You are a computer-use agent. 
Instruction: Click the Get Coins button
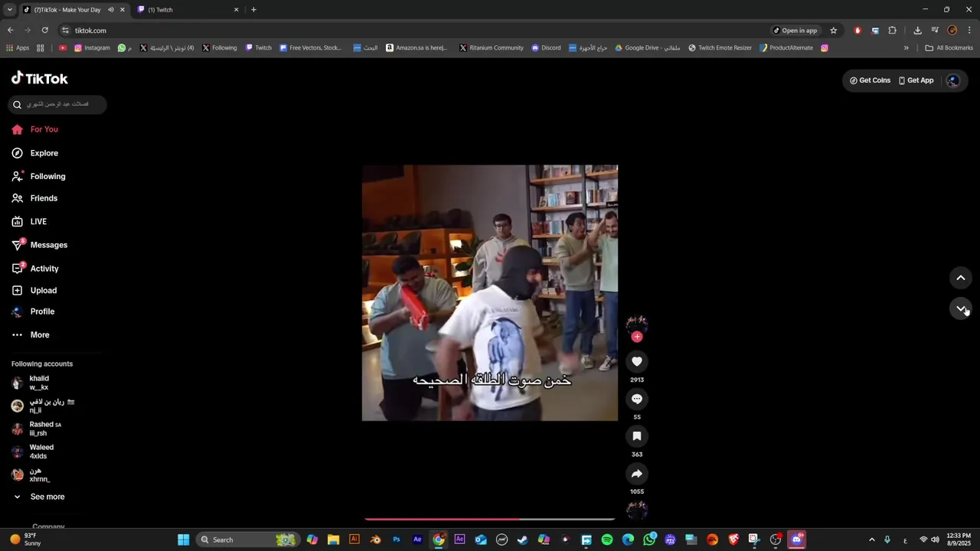pyautogui.click(x=870, y=80)
